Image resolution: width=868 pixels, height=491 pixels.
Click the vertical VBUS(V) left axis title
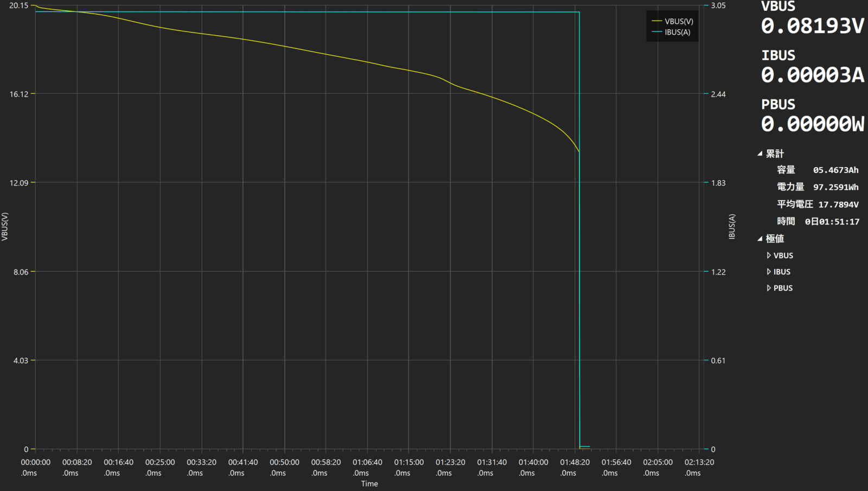[x=5, y=226]
